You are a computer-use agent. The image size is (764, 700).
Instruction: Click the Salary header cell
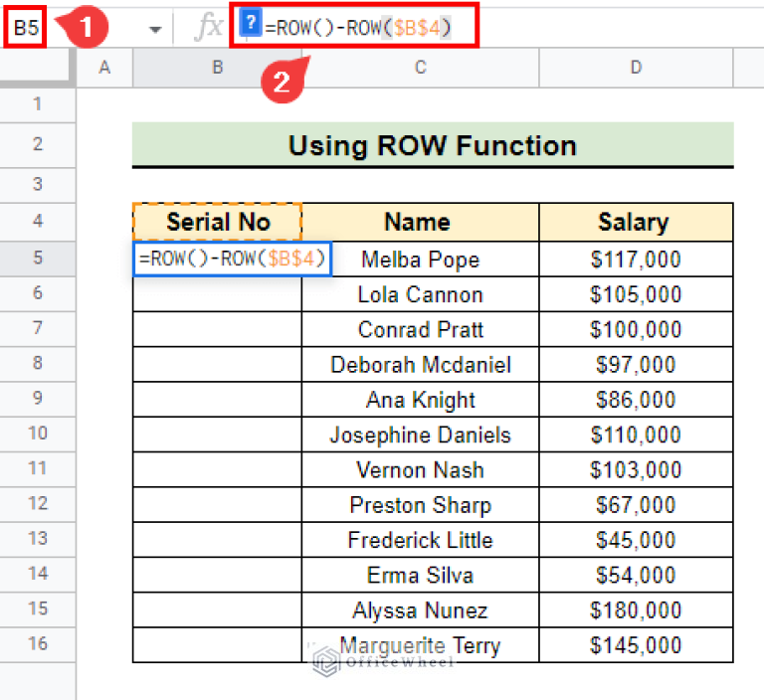pos(635,222)
